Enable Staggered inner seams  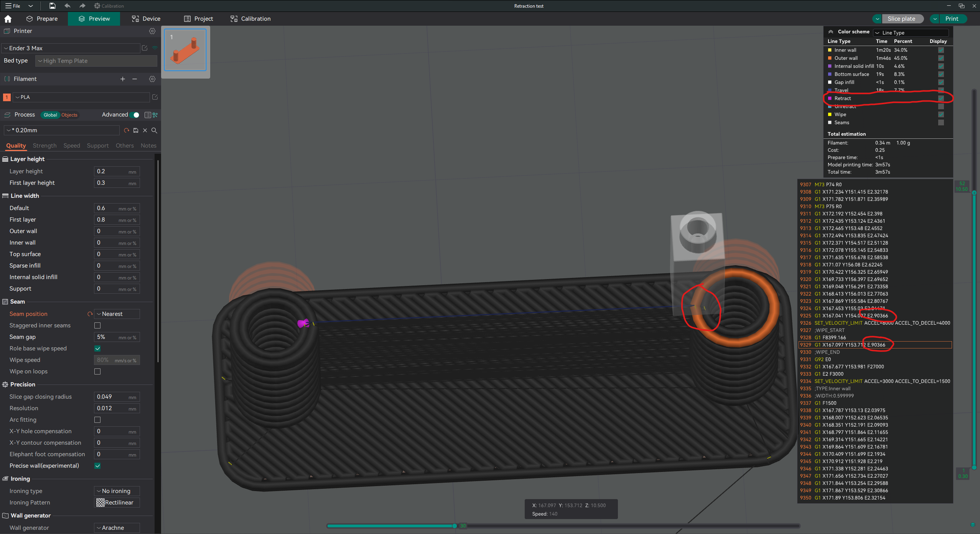point(97,325)
